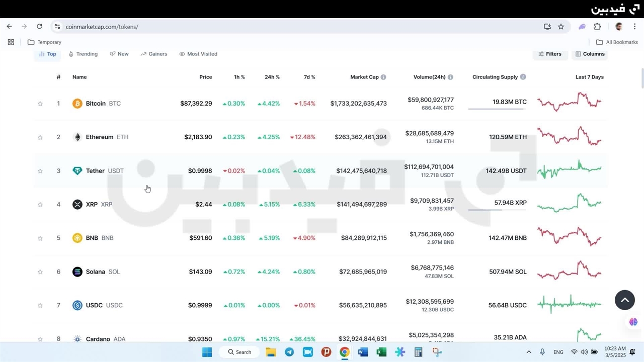Open the Columns selector
Image resolution: width=644 pixels, height=362 pixels.
pyautogui.click(x=590, y=54)
